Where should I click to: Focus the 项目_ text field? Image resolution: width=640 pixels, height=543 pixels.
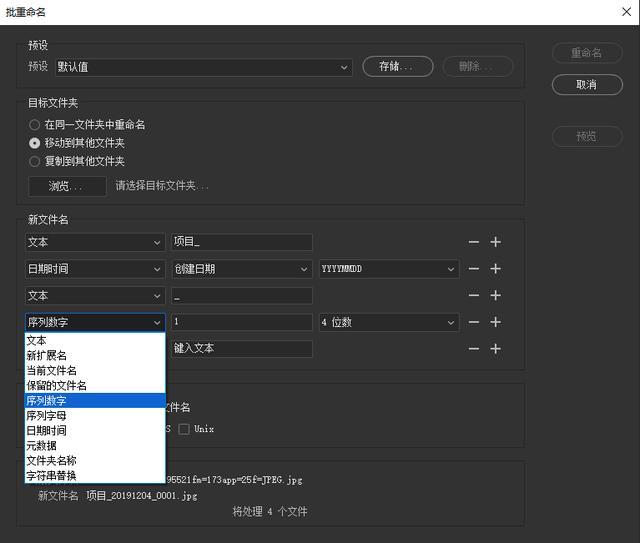[242, 242]
